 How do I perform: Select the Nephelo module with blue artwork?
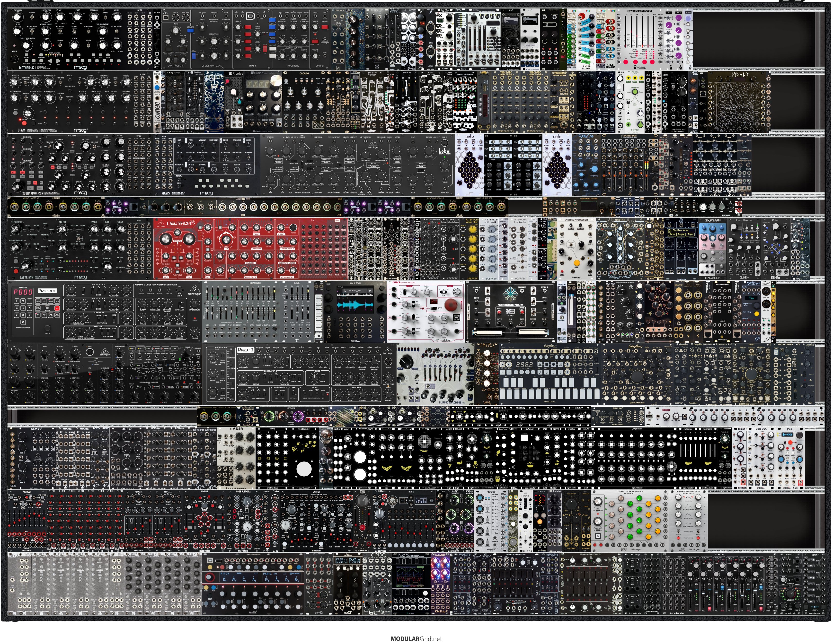pos(214,102)
